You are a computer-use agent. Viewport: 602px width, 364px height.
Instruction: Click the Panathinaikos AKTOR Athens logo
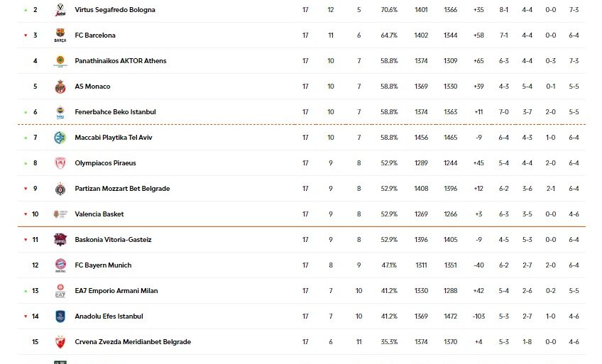point(60,61)
